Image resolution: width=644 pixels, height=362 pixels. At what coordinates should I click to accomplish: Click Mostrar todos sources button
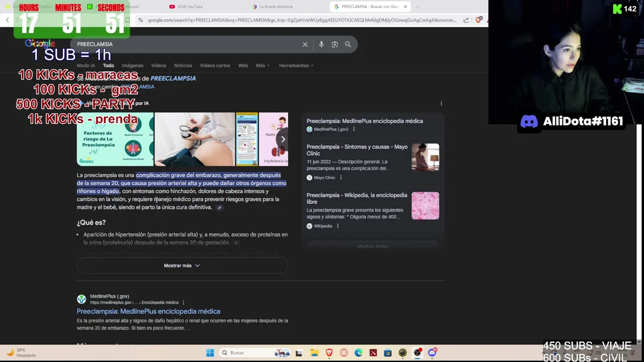(373, 246)
